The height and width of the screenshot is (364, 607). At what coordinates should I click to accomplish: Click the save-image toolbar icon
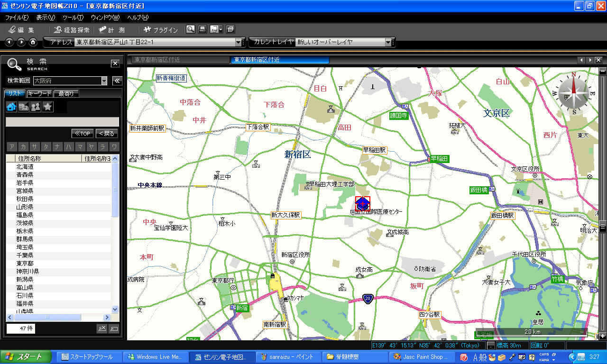tap(214, 29)
